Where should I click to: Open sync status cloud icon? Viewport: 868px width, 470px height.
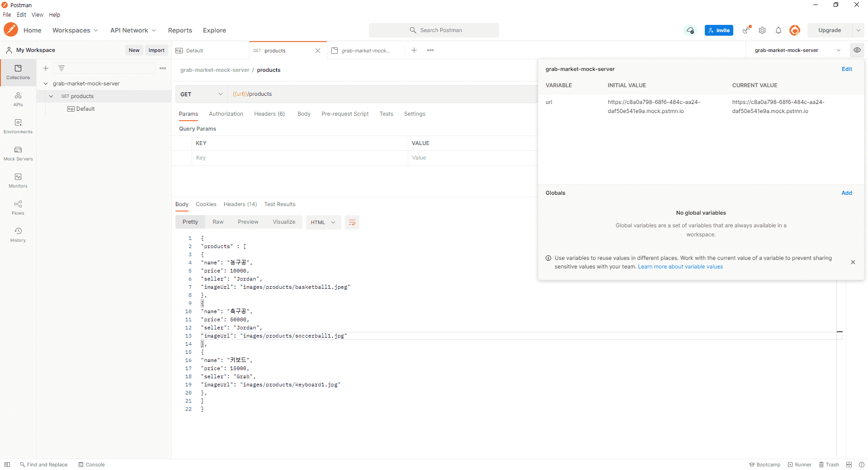tap(690, 30)
